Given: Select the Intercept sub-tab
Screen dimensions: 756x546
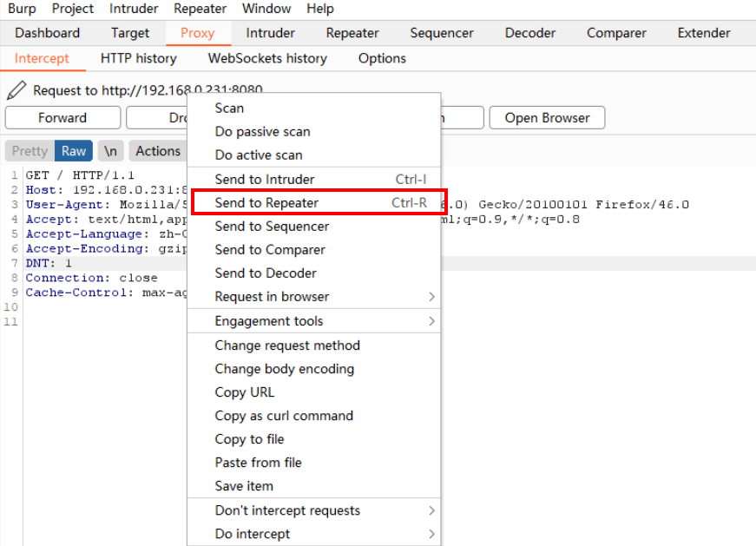Looking at the screenshot, I should 42,58.
